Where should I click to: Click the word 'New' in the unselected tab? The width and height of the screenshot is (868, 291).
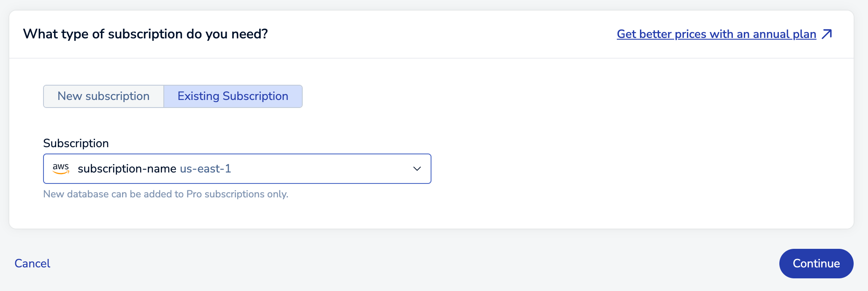pos(70,96)
